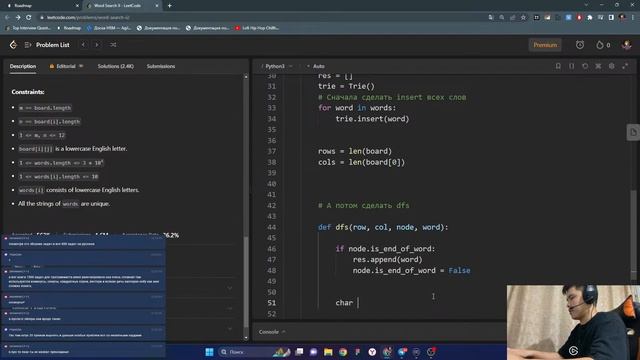Open the Roadmap bookmark

[69, 28]
